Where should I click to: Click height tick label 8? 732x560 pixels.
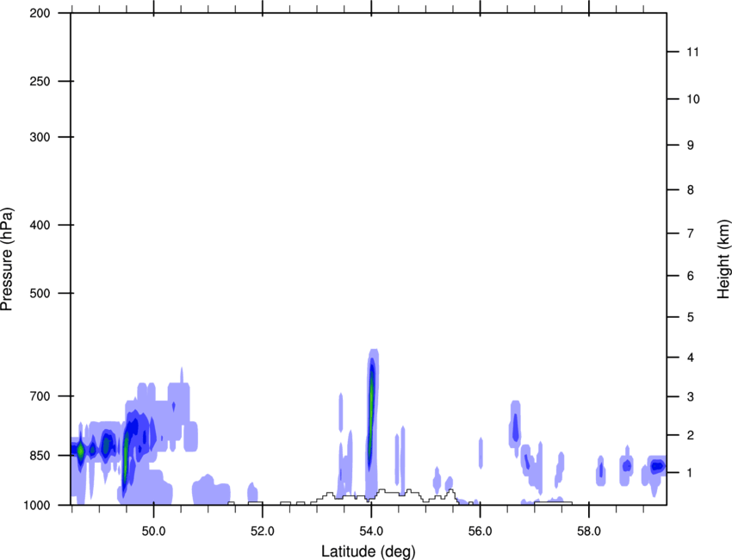coord(691,190)
